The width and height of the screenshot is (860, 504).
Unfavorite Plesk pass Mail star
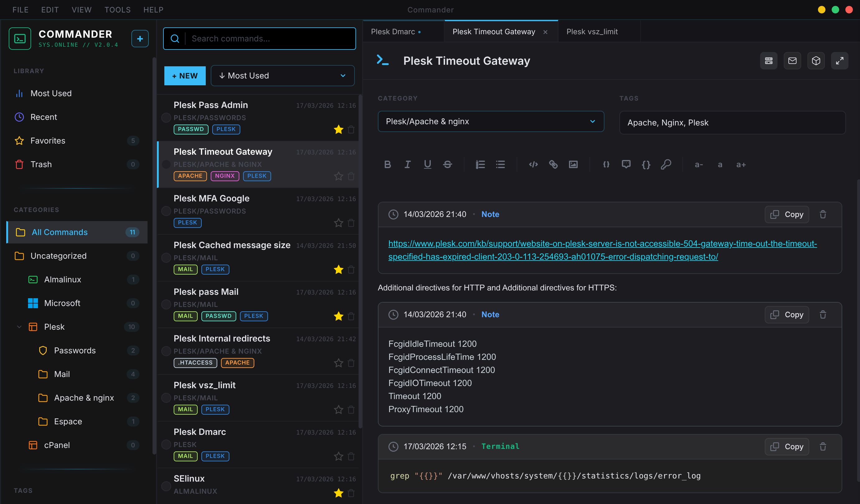pos(338,316)
